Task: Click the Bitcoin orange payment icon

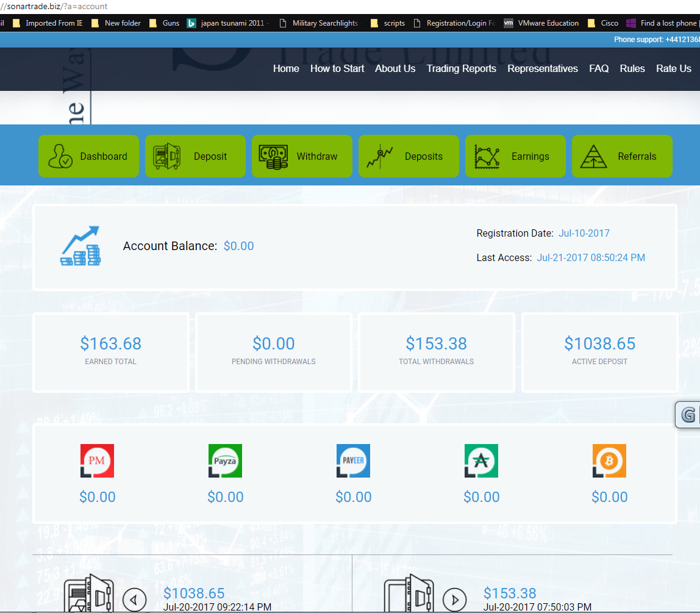Action: (609, 461)
